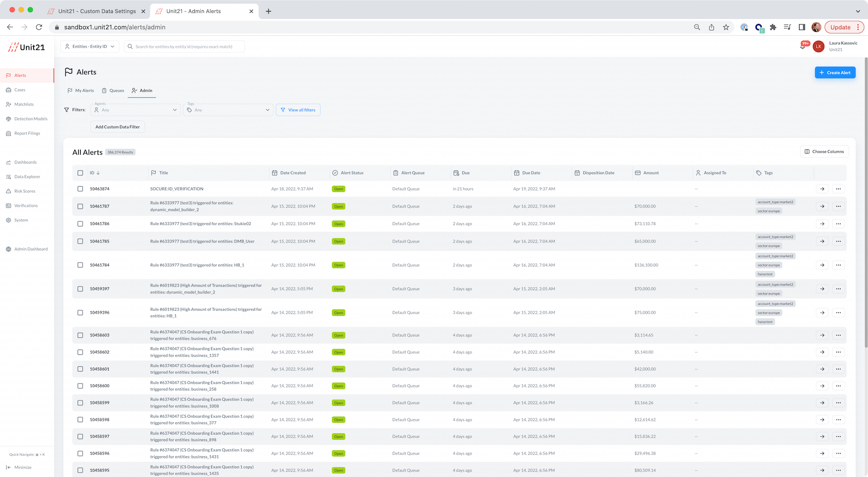Select checkbox for alert 10461787
Screen dimensions: 868x477
pyautogui.click(x=80, y=206)
